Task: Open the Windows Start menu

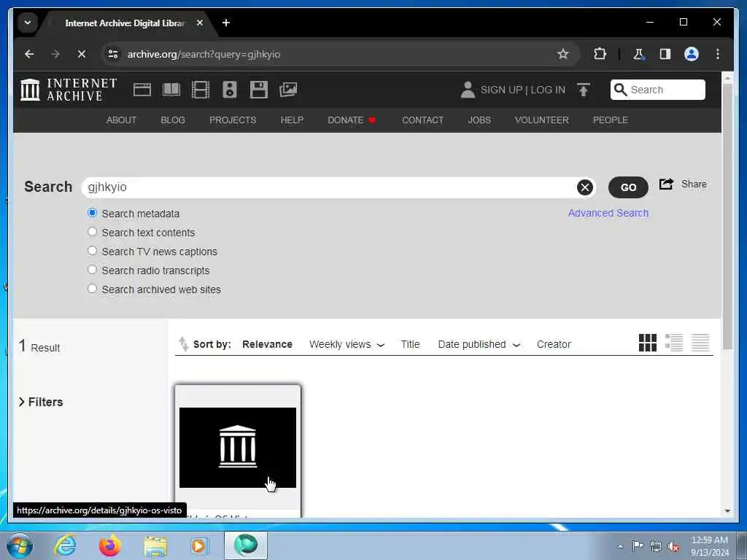Action: pyautogui.click(x=20, y=545)
